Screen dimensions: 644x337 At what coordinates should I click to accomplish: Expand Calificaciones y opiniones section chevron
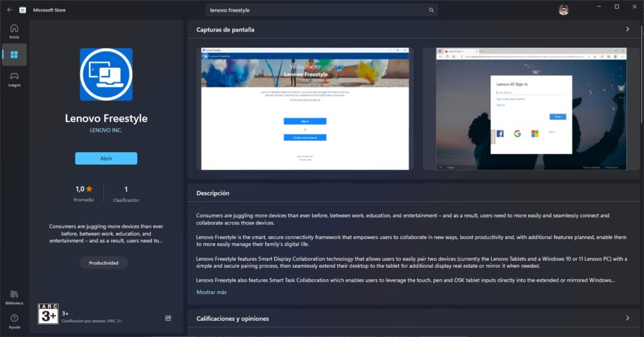627,318
